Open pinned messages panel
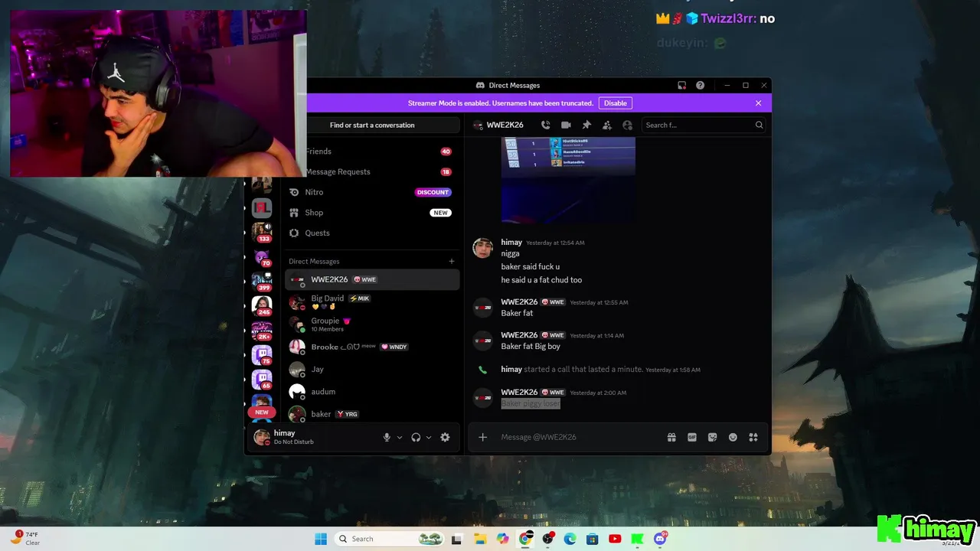 586,125
